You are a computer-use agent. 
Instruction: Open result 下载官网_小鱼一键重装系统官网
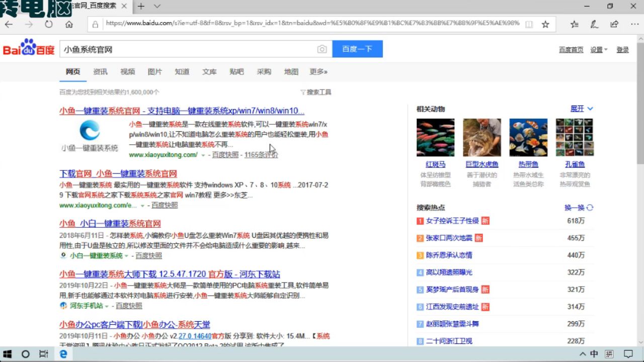click(118, 174)
